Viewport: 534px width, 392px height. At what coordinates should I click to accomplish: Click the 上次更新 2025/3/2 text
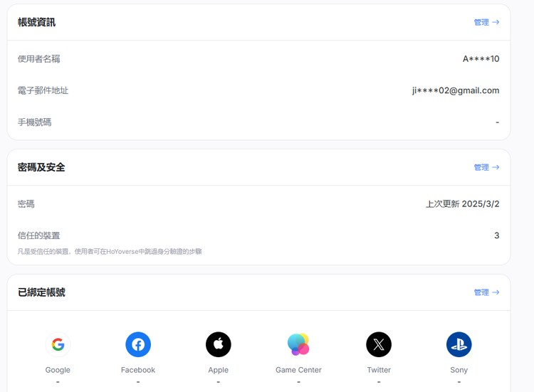tap(462, 204)
